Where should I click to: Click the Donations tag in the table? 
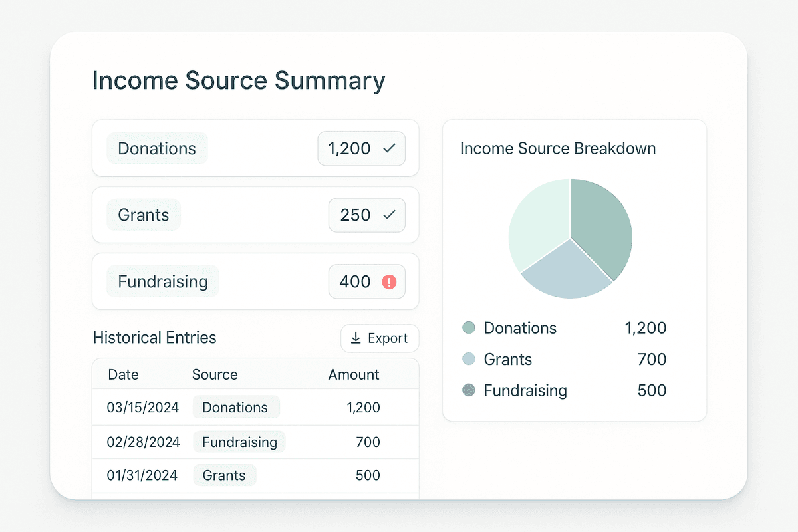(236, 408)
